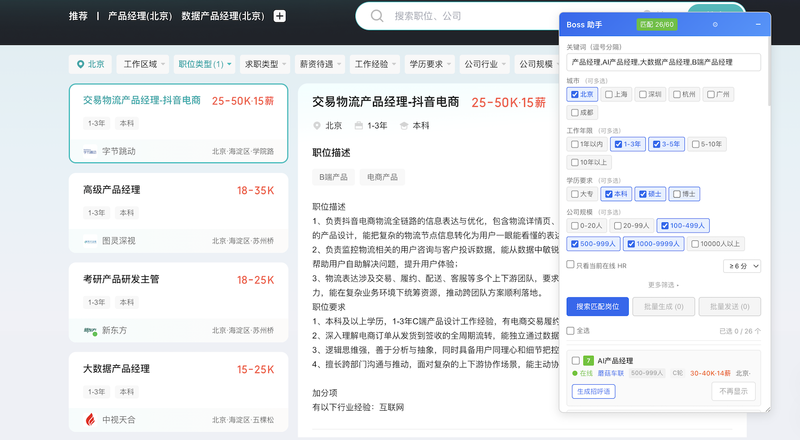Viewport: 800px width, 440px height.
Task: Click the 批量生成 (0) button
Action: point(663,306)
